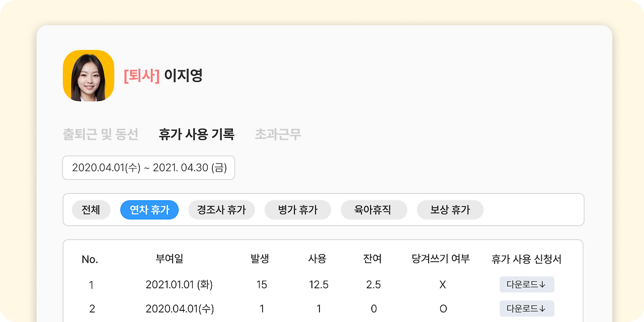
Task: Open the date range selector
Action: tap(149, 168)
